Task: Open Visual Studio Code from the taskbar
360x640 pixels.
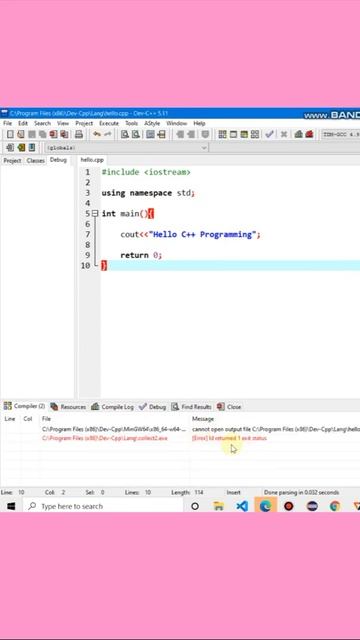Action: [x=242, y=506]
